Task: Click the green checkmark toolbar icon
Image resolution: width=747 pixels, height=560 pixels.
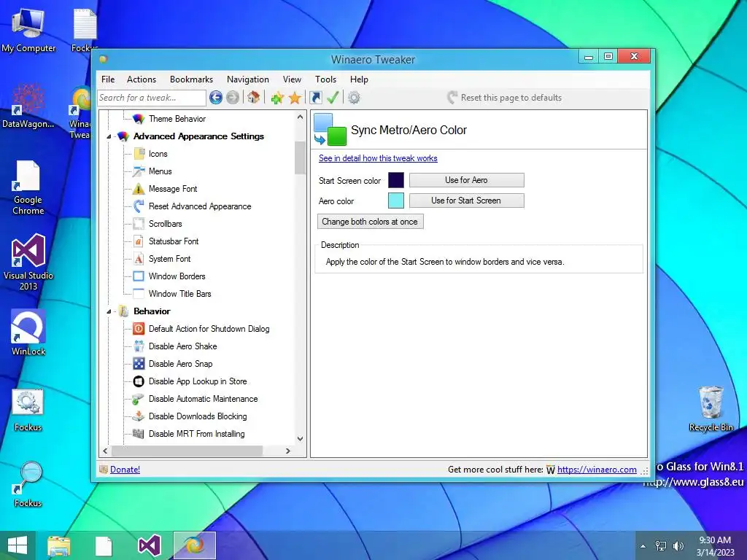Action: [333, 98]
